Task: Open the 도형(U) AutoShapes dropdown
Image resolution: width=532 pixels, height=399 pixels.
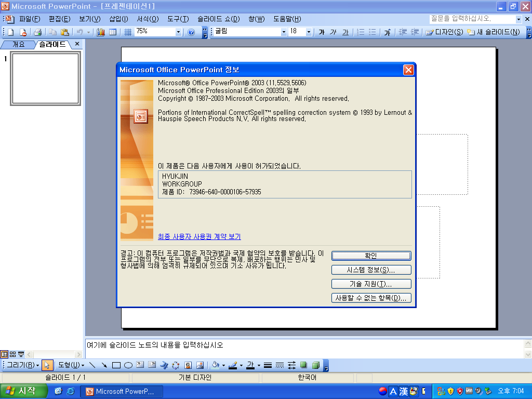Action: (x=71, y=365)
